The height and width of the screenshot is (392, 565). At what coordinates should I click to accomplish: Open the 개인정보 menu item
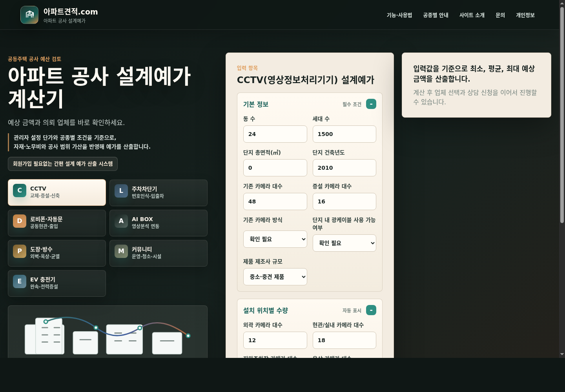click(x=525, y=15)
